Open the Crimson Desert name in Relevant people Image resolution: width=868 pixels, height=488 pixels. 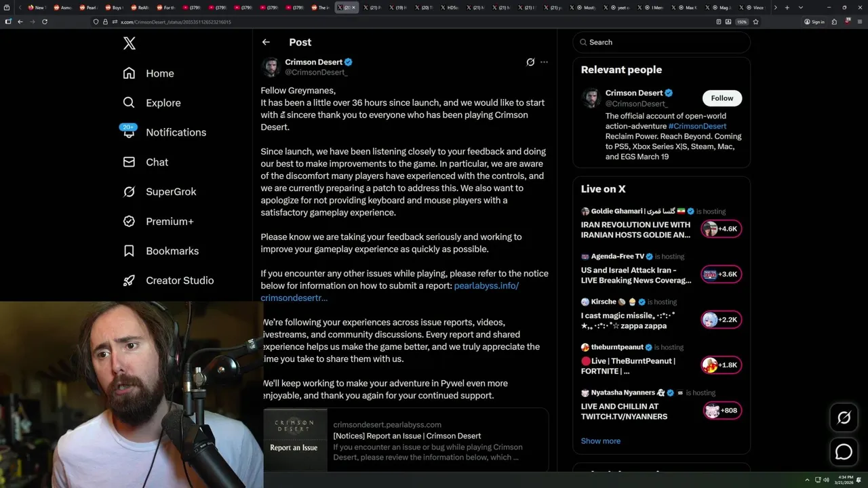(634, 93)
